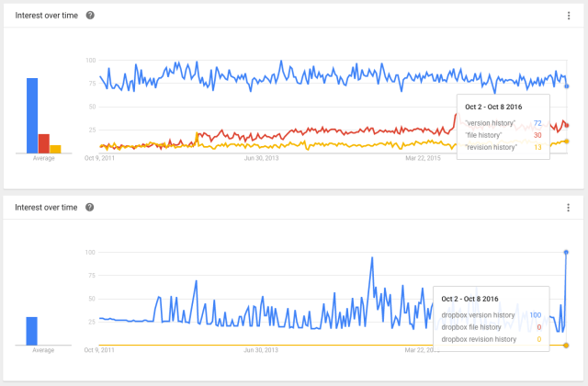Open the three-dot menu on the upper chart
This screenshot has width=588, height=386.
point(569,17)
